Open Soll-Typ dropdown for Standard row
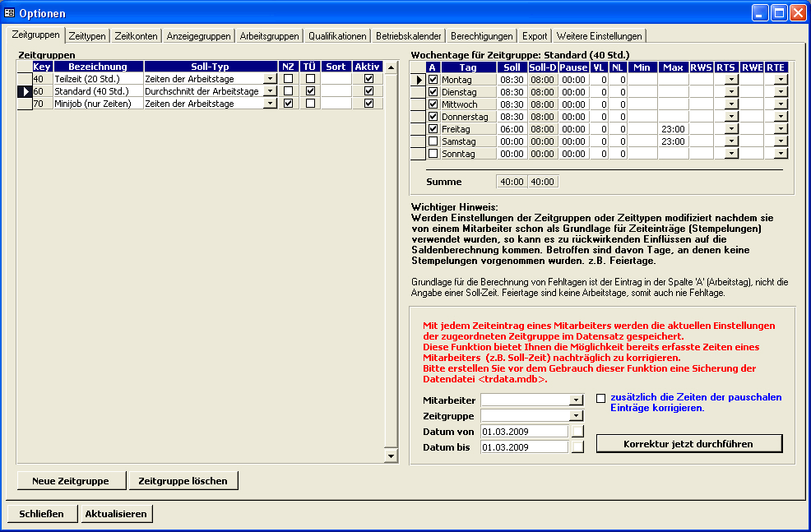811x532 pixels. click(x=270, y=91)
